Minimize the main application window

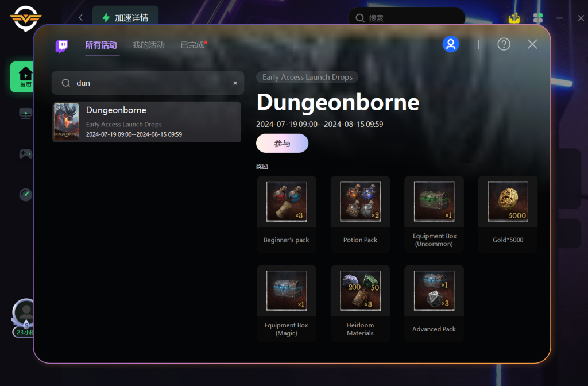559,18
